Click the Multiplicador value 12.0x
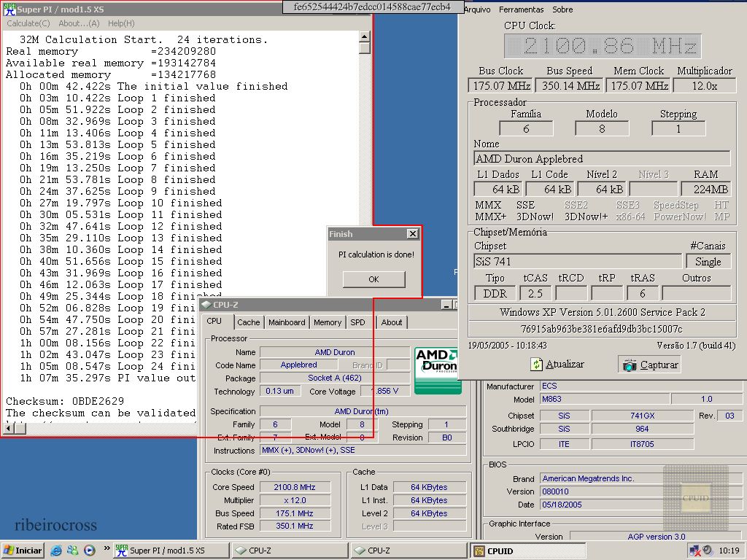The width and height of the screenshot is (747, 560). click(x=705, y=86)
